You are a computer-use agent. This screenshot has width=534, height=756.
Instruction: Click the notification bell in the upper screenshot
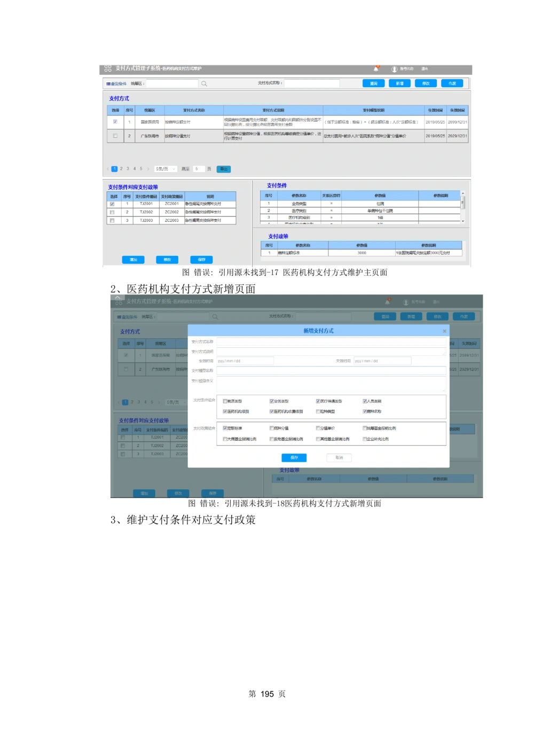click(376, 69)
